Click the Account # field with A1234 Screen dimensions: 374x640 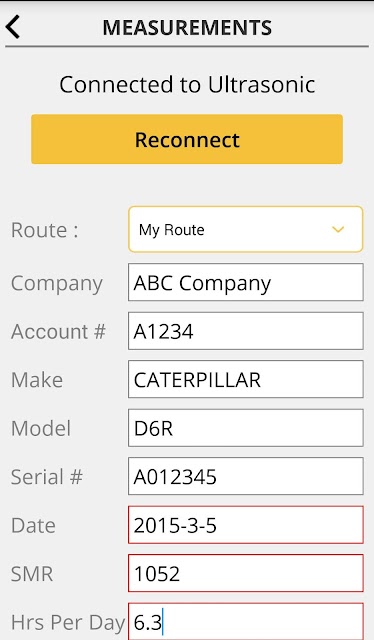click(x=245, y=331)
